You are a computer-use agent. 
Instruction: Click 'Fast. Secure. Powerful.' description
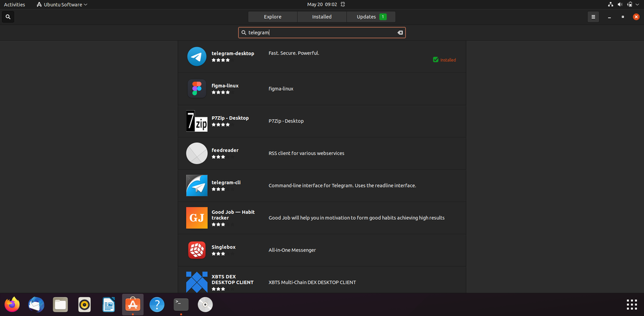pos(294,53)
